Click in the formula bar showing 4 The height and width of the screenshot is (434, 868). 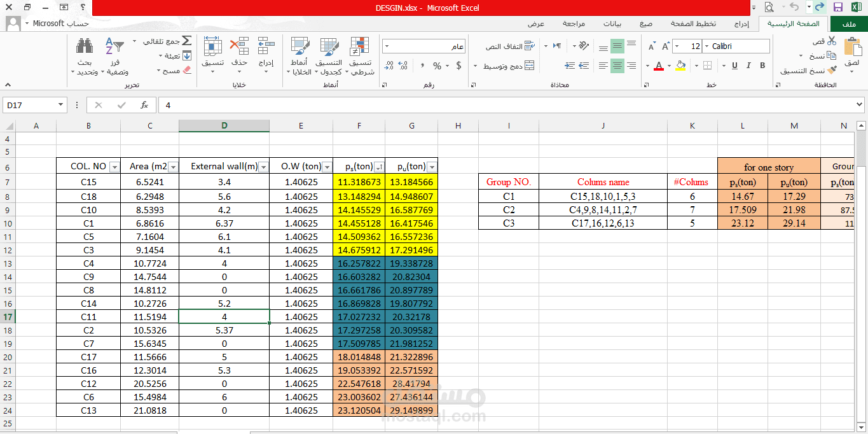(x=511, y=105)
